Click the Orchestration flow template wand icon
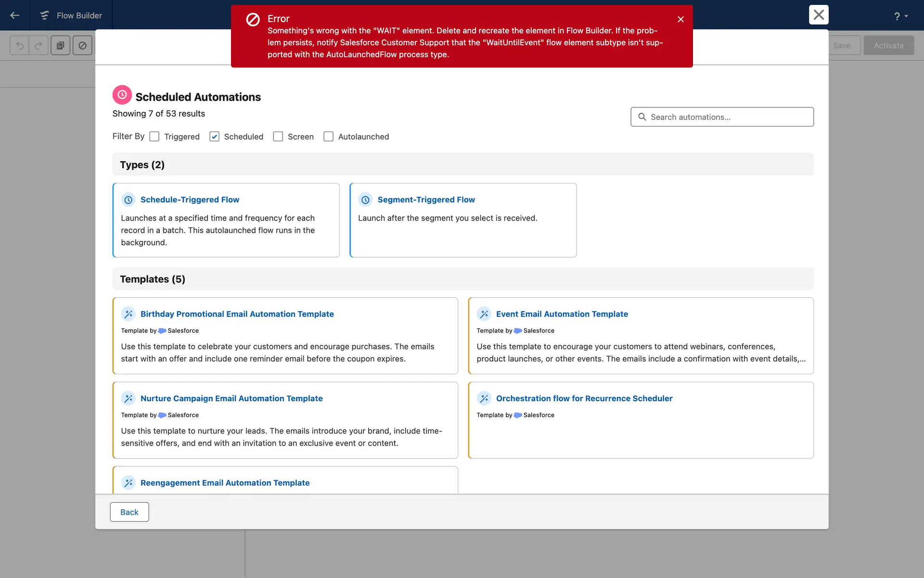924x578 pixels. pos(484,398)
